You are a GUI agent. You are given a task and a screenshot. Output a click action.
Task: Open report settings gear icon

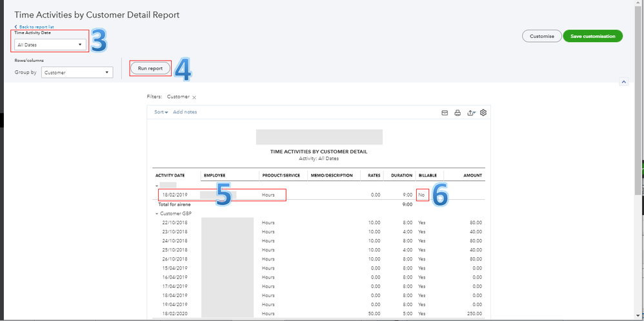click(x=483, y=112)
